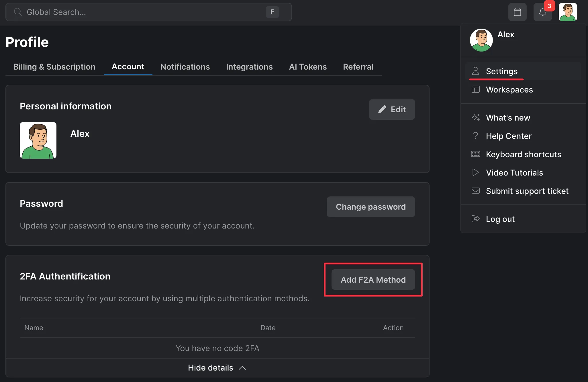Select Settings in the profile menu
The width and height of the screenshot is (588, 382).
[x=501, y=71]
